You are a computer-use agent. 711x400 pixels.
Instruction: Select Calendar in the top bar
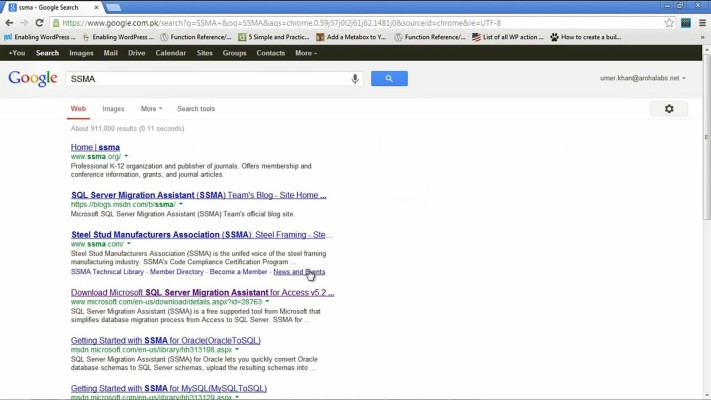click(170, 53)
